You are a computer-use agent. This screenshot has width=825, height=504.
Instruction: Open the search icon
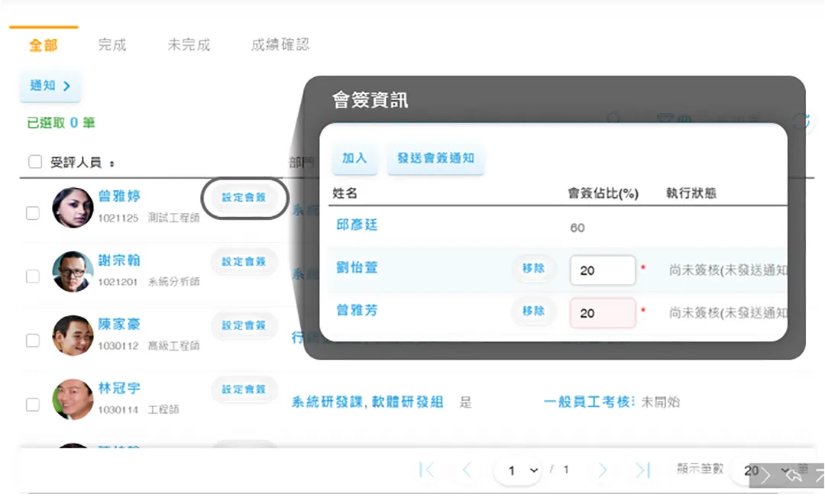click(613, 118)
